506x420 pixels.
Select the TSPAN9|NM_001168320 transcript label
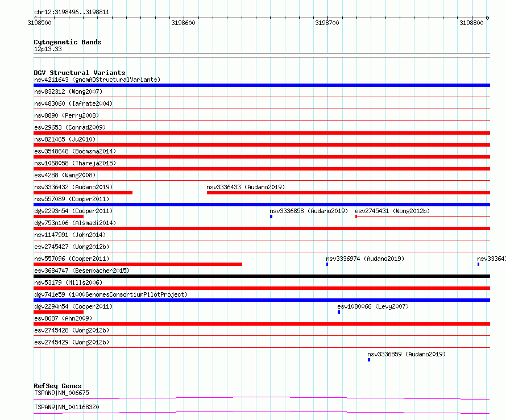click(x=67, y=407)
